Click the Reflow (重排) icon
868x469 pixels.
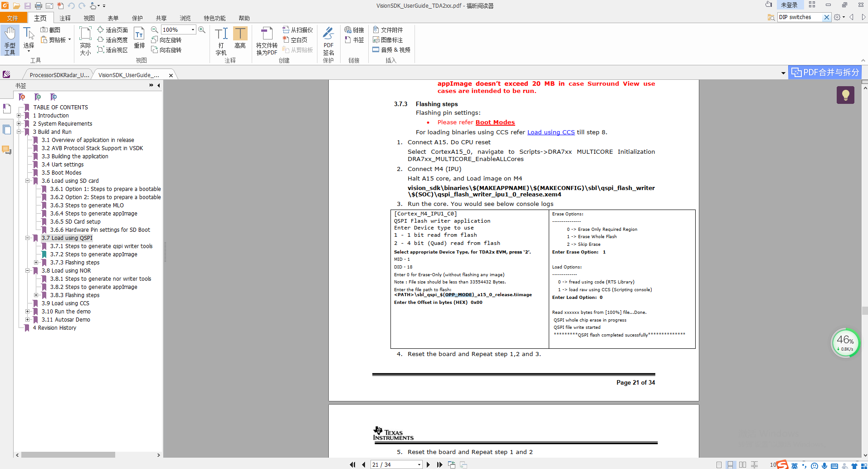tap(139, 38)
